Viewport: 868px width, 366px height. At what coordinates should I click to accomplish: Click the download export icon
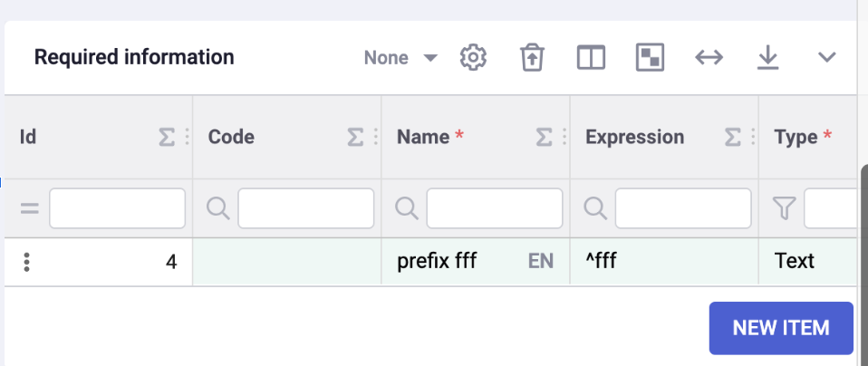[767, 58]
